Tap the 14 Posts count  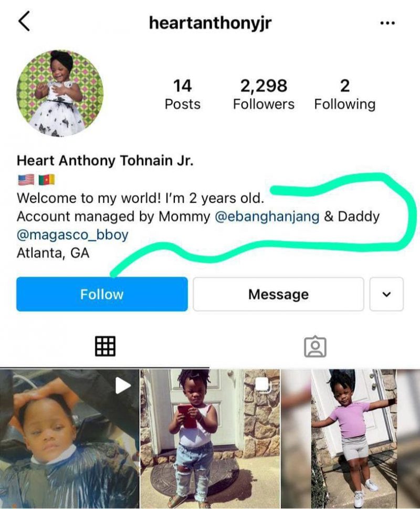click(182, 95)
